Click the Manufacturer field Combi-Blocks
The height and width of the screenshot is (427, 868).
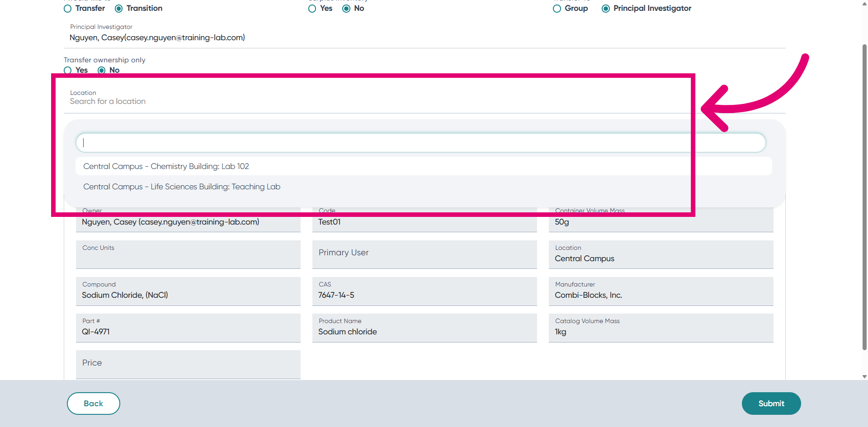[x=661, y=291]
